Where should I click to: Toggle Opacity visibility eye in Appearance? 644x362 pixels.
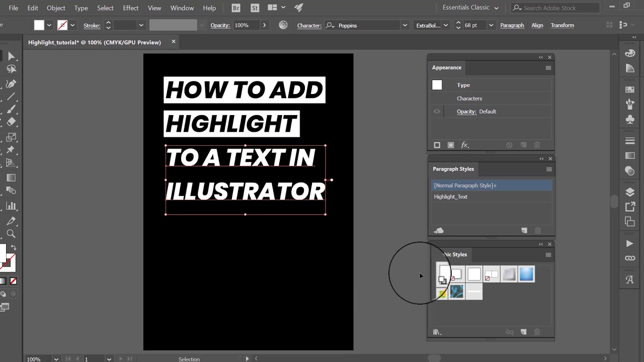pos(437,112)
